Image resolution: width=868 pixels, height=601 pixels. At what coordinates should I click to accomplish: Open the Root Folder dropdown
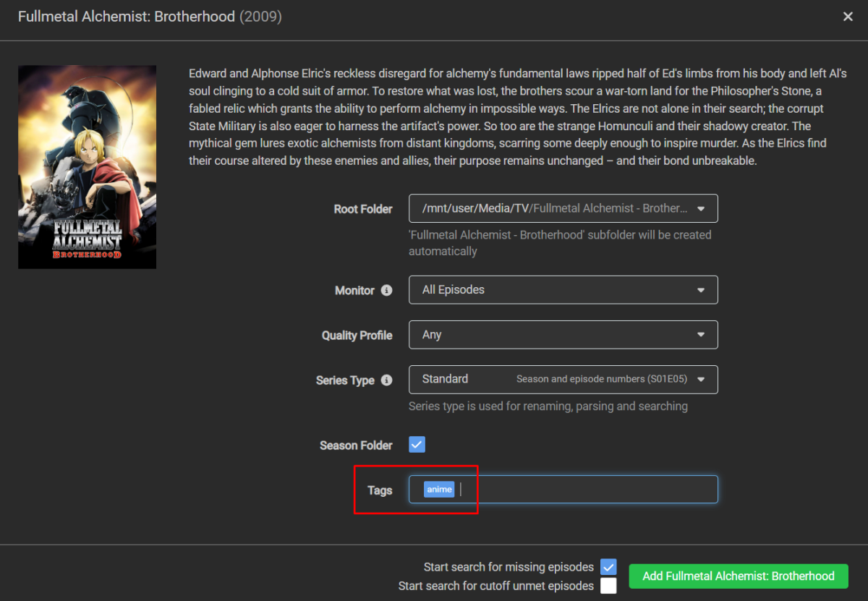[563, 208]
